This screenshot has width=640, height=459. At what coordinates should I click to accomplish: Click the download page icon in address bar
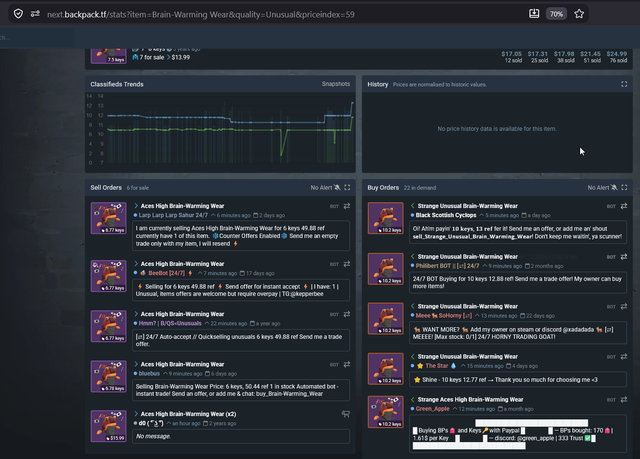pos(534,14)
